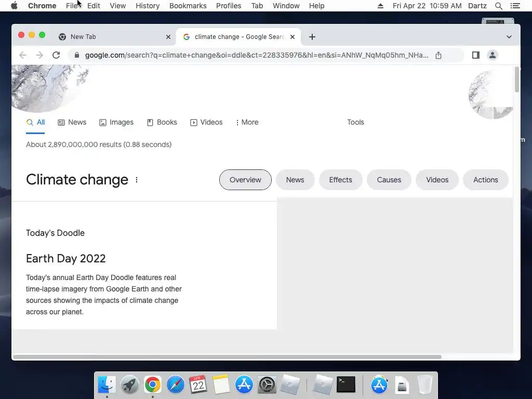This screenshot has width=532, height=399.
Task: Click the date and time in menu bar
Action: tap(427, 6)
